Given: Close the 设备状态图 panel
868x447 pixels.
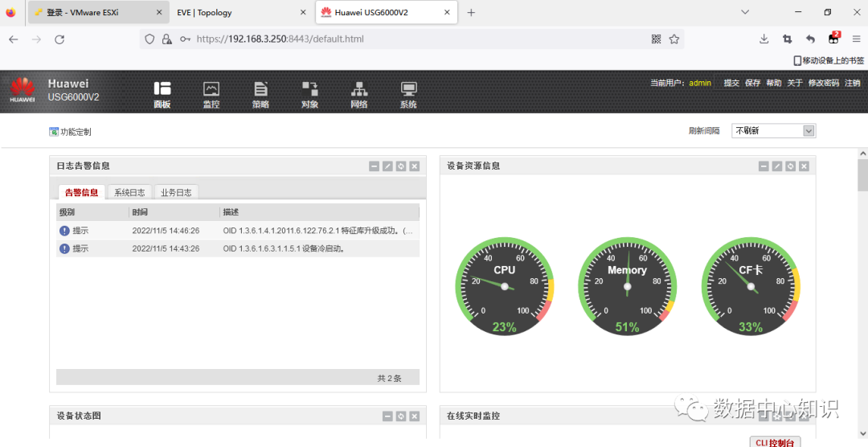Looking at the screenshot, I should coord(415,416).
